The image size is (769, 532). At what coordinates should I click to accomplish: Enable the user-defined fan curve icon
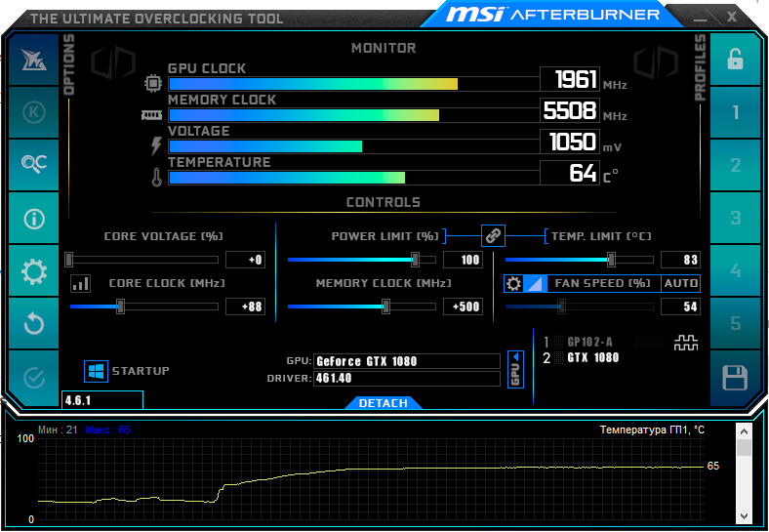tap(535, 283)
